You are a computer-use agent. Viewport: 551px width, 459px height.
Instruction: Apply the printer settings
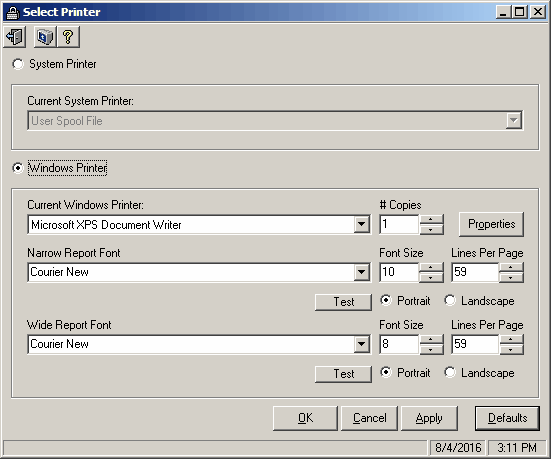429,418
